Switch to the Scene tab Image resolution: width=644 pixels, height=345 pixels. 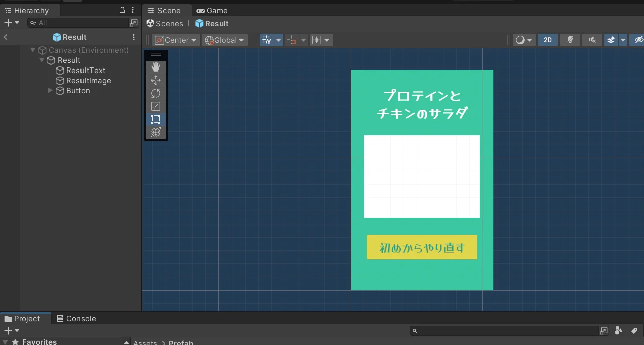click(x=168, y=10)
